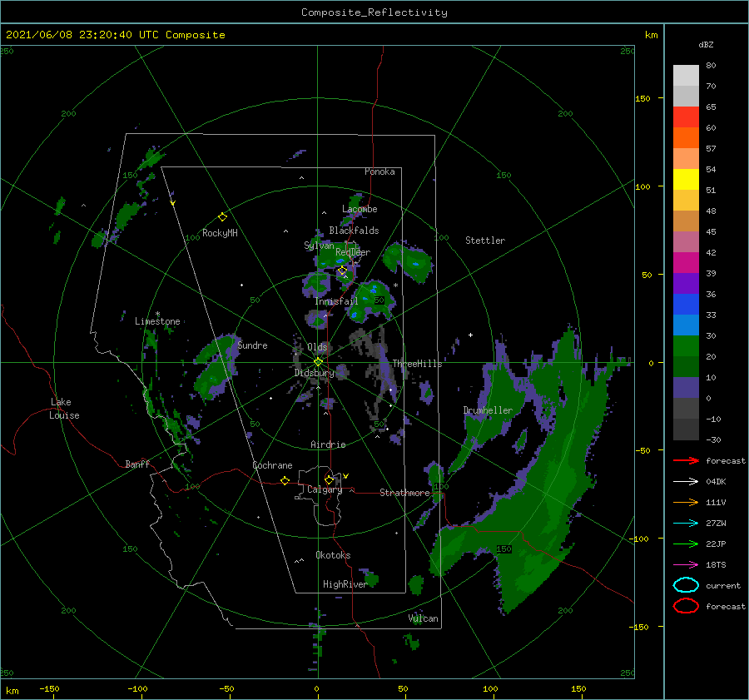Click the bright red swatch in dBZ scale
The width and height of the screenshot is (749, 700).
(x=686, y=117)
